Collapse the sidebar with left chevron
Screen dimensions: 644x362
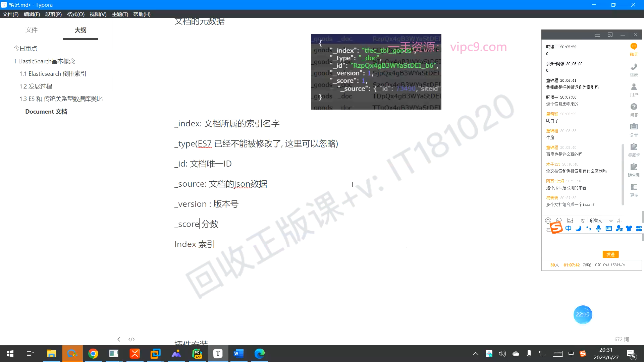pos(119,339)
